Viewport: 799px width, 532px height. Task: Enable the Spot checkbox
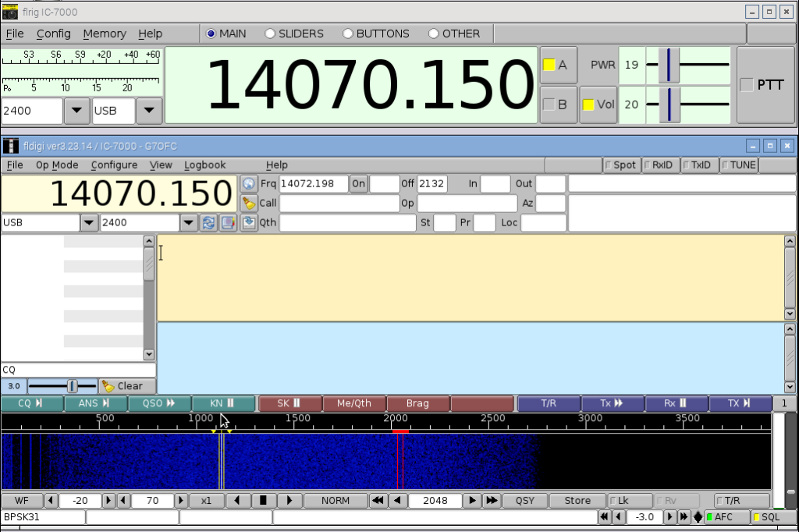(621, 165)
